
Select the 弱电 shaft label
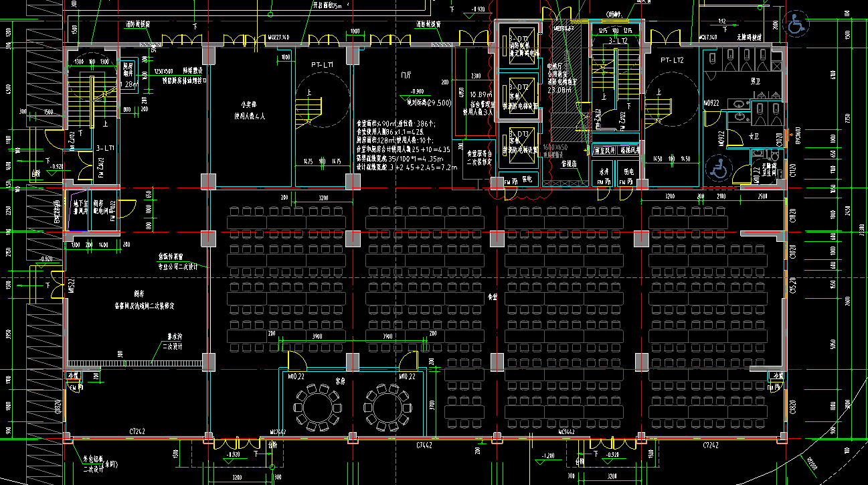click(x=628, y=171)
